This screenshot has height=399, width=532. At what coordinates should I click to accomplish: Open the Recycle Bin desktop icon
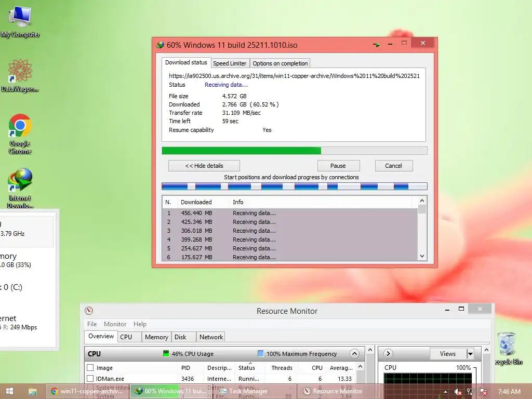pyautogui.click(x=507, y=348)
